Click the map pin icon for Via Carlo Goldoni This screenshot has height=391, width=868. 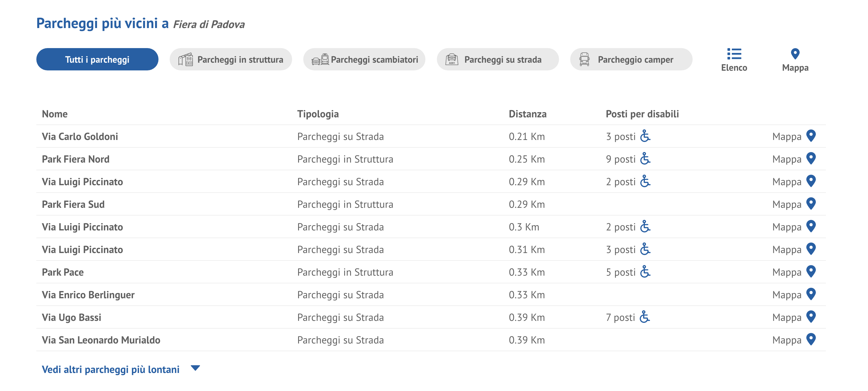coord(811,136)
